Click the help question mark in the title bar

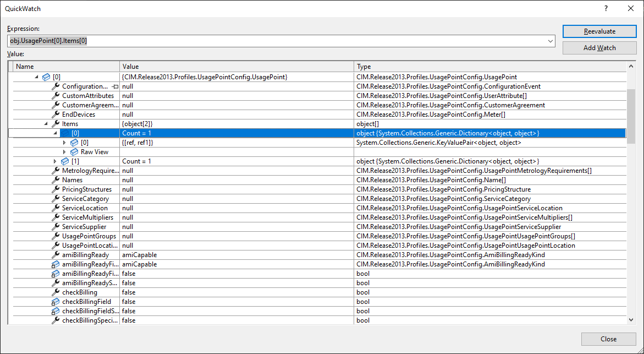(606, 8)
